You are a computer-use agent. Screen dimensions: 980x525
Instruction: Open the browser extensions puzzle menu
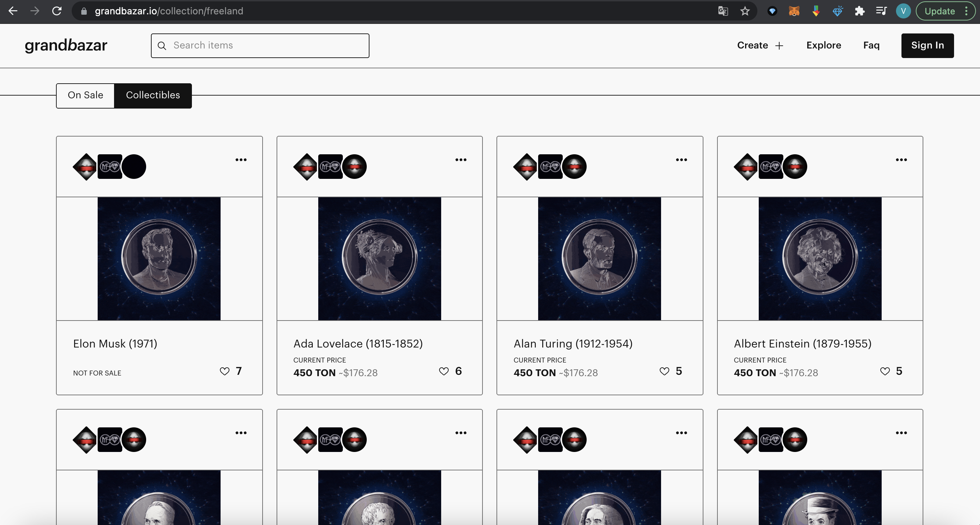(859, 11)
